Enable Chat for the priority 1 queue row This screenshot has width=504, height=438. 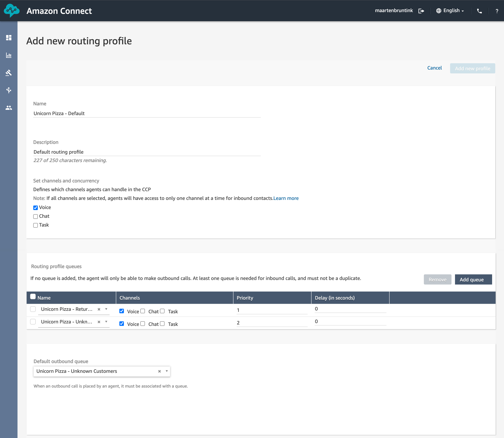pos(143,311)
